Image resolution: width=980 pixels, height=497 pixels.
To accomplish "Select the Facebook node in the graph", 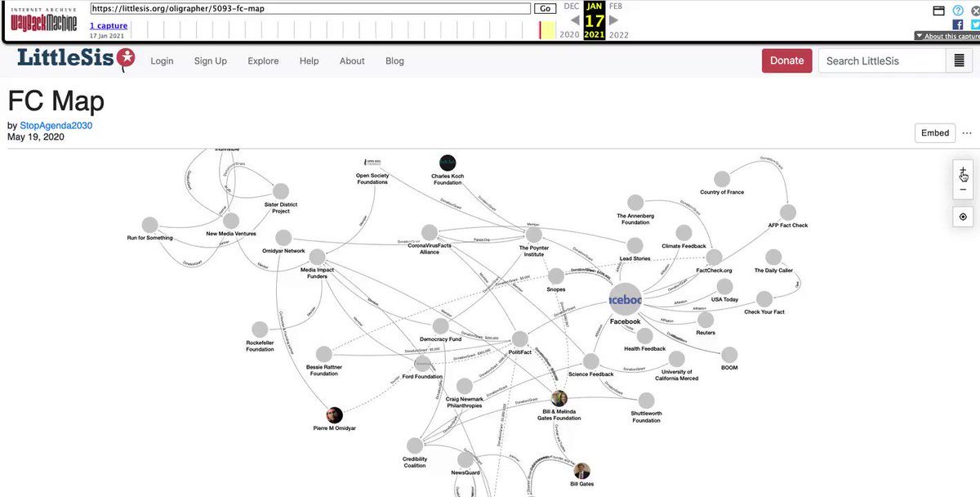I will point(626,300).
